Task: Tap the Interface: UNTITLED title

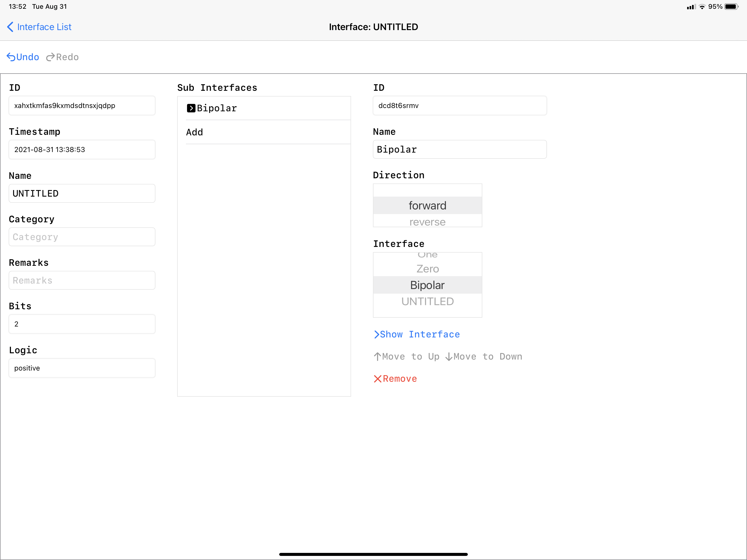Action: 373,27
